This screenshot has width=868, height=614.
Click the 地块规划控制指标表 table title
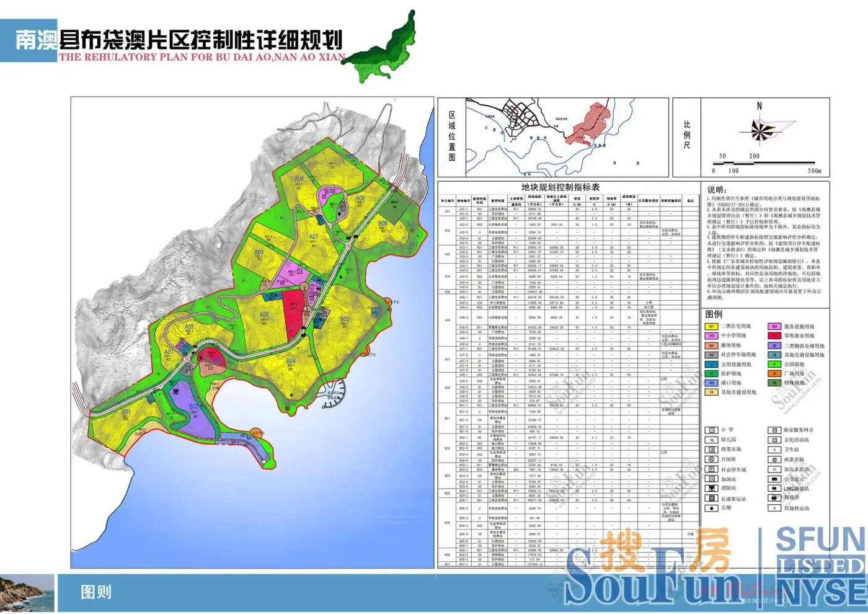560,187
